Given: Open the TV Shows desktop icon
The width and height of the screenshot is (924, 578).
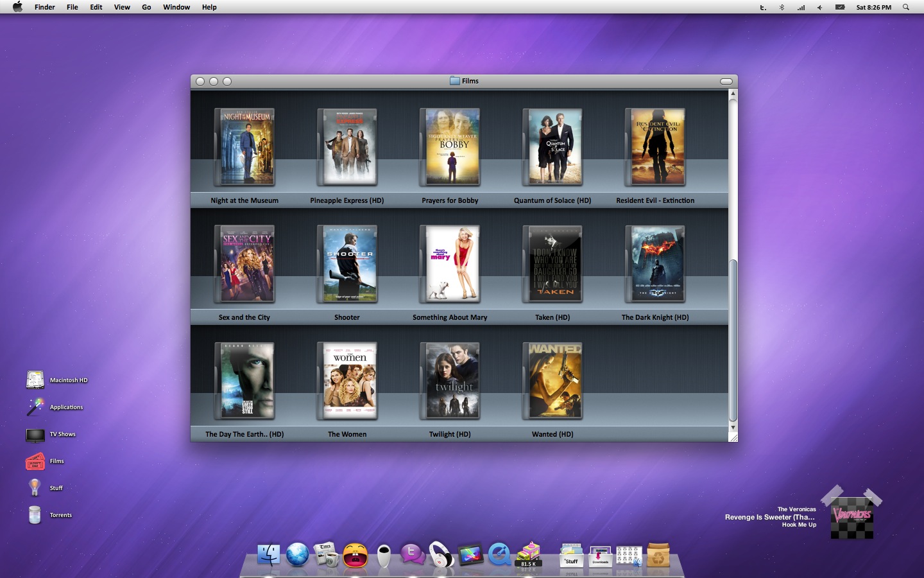Looking at the screenshot, I should (35, 435).
